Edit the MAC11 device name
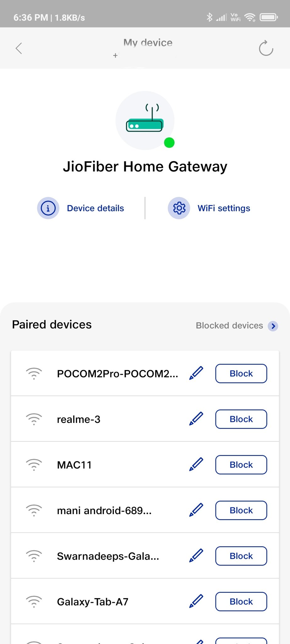This screenshot has width=290, height=644. [196, 464]
